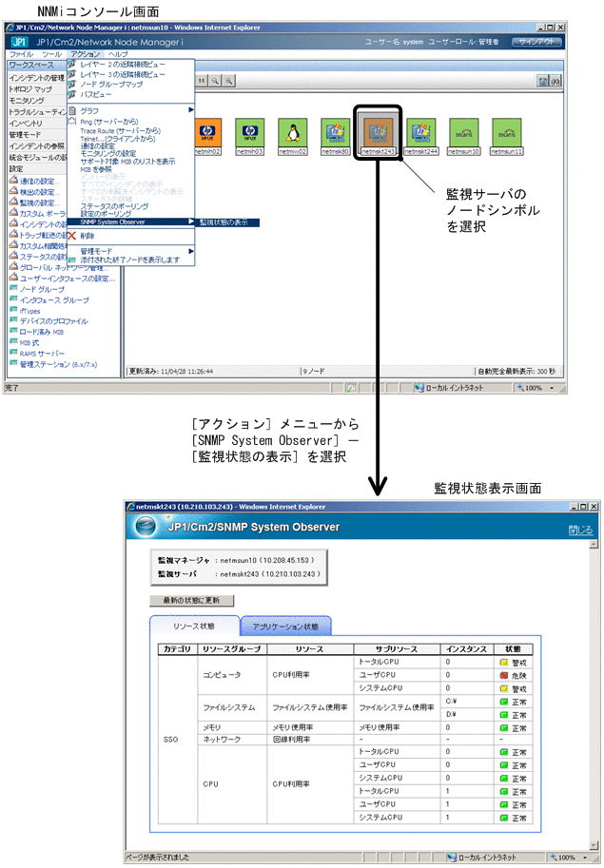Open the アクション menu
Viewport: 604px width, 868px height.
coord(85,54)
